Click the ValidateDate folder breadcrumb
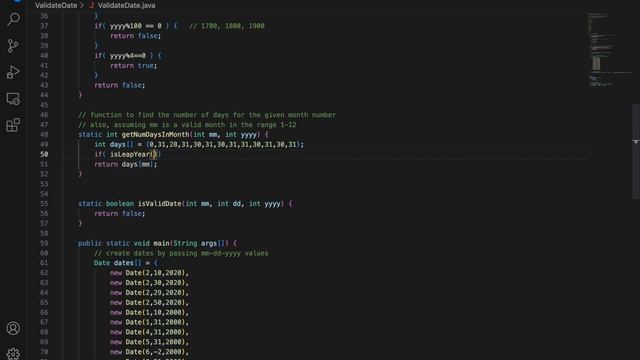The image size is (640, 360). pyautogui.click(x=56, y=5)
